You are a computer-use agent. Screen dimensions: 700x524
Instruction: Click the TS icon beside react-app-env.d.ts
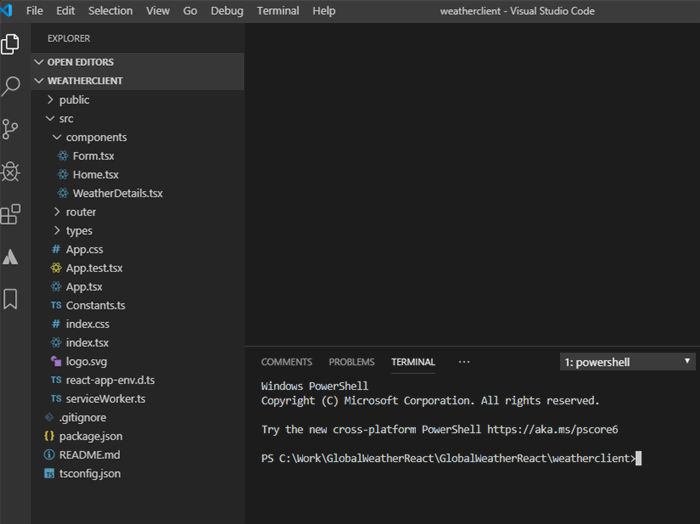pyautogui.click(x=56, y=380)
